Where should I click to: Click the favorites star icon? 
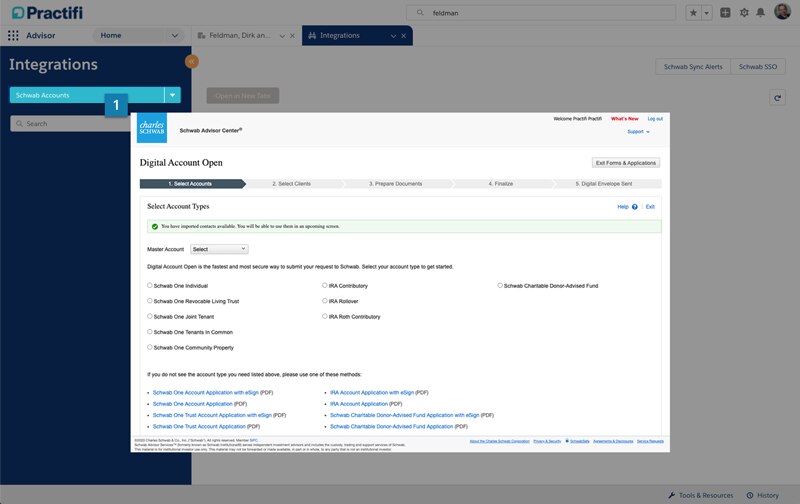tap(694, 12)
